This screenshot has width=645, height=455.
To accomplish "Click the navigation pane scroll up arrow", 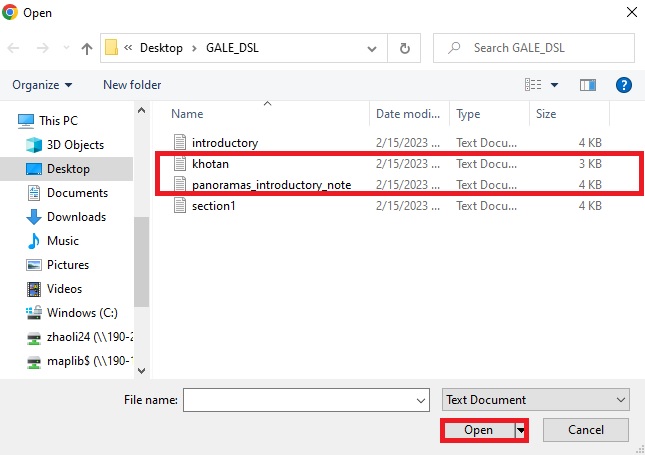I will [141, 110].
